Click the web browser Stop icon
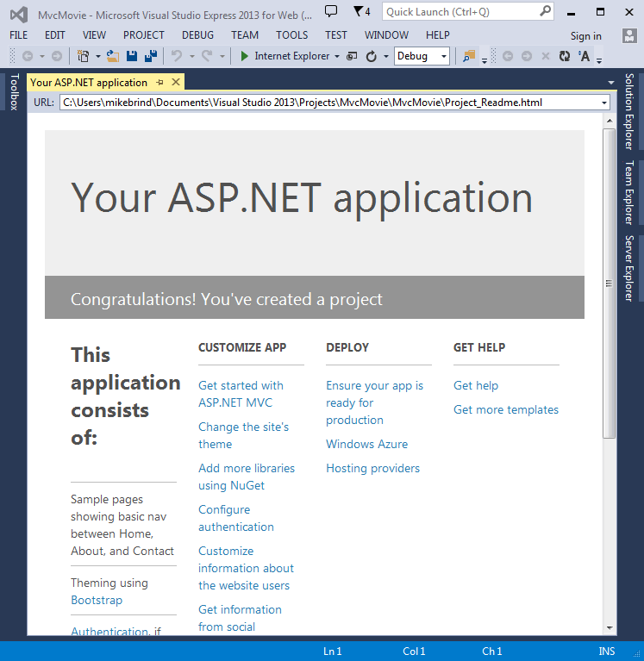Viewport: 644px width, 661px height. click(546, 56)
